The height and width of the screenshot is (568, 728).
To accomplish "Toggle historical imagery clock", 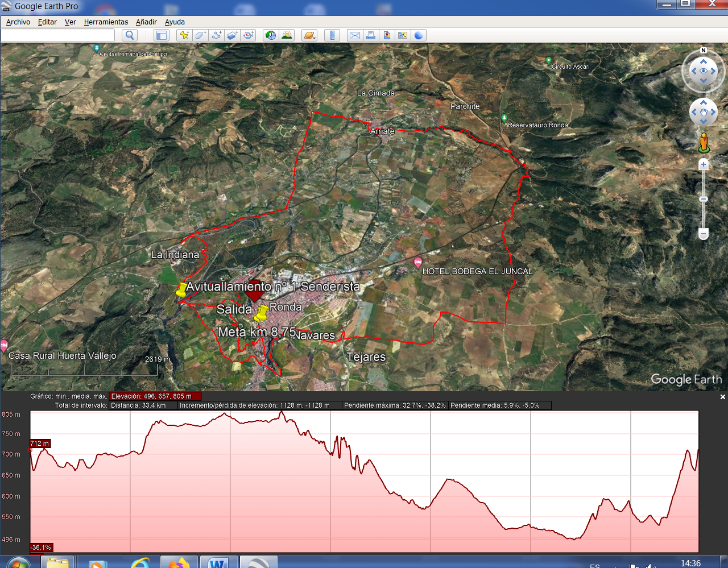I will tap(271, 35).
